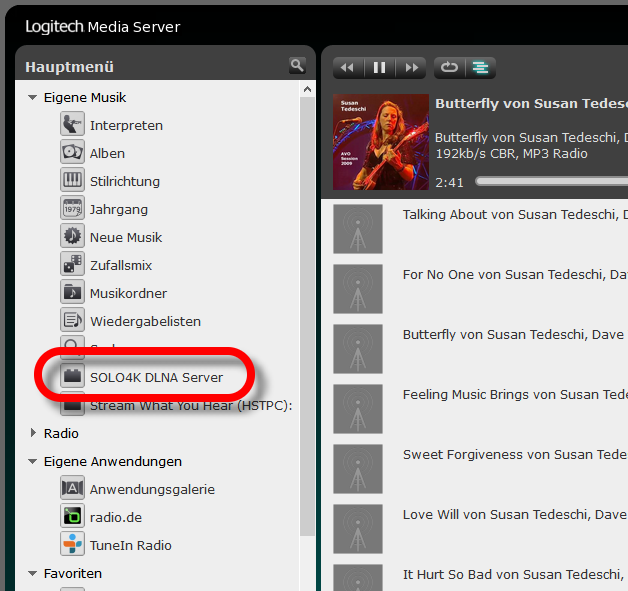
Task: Click the Jahrgang calendar icon
Action: pos(72,209)
